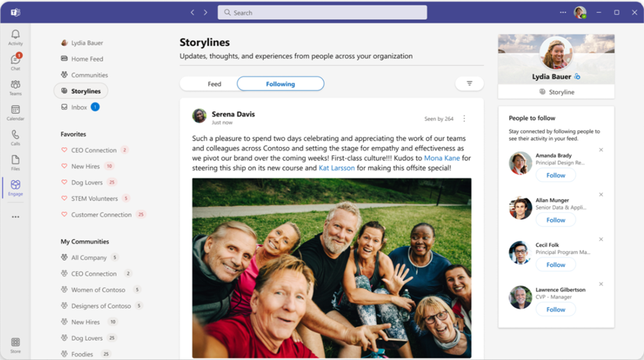The image size is (644, 360).
Task: Select the Engage app icon
Action: [x=15, y=186]
